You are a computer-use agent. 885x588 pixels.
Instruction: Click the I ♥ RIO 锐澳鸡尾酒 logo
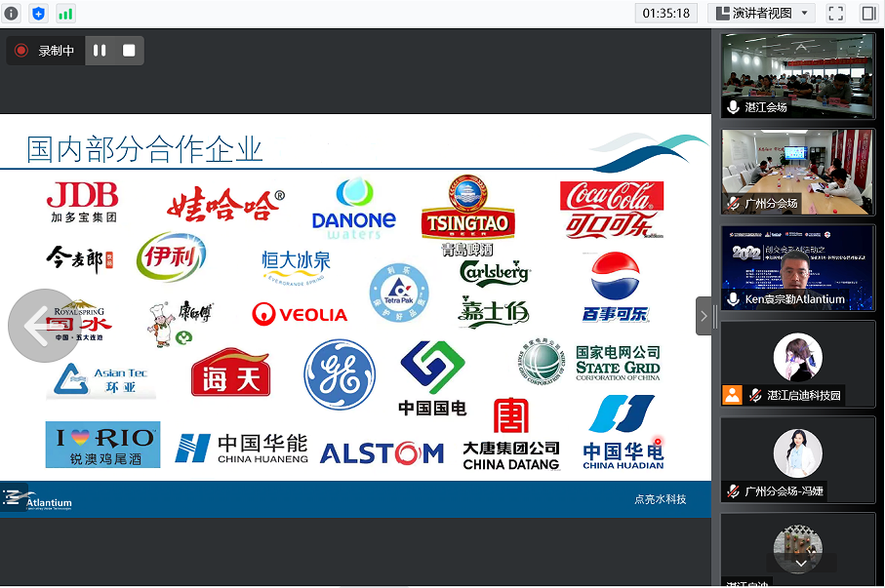(x=102, y=445)
